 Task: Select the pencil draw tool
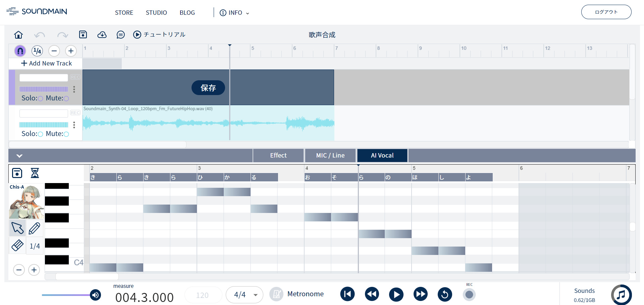point(35,228)
